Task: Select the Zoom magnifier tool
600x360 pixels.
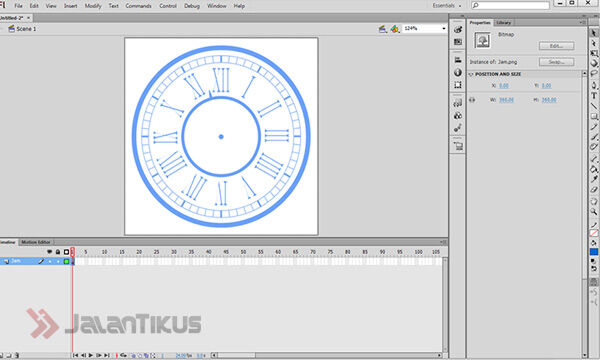Action: (594, 211)
